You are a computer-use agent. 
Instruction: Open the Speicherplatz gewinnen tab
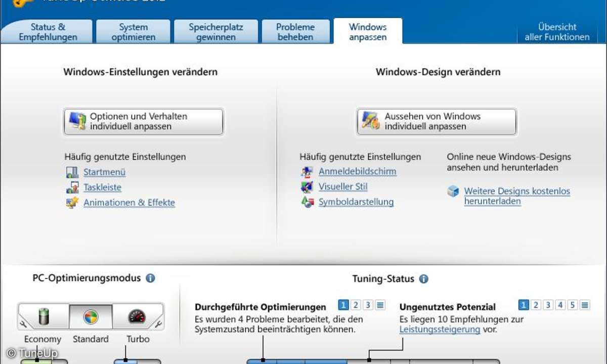coord(216,32)
